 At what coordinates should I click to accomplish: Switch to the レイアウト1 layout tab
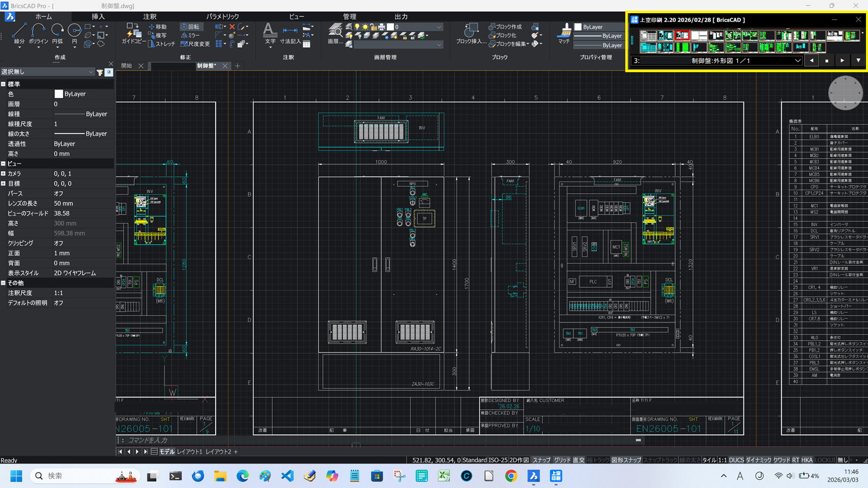189,452
